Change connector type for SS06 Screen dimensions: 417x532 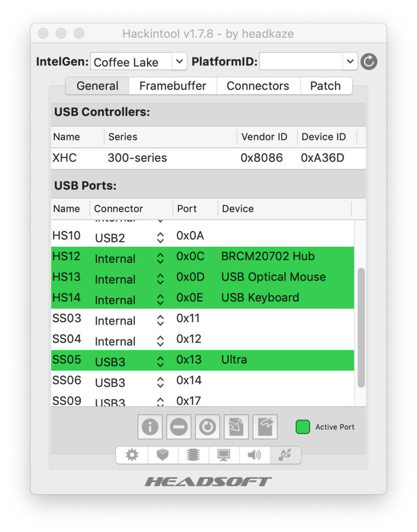[160, 383]
